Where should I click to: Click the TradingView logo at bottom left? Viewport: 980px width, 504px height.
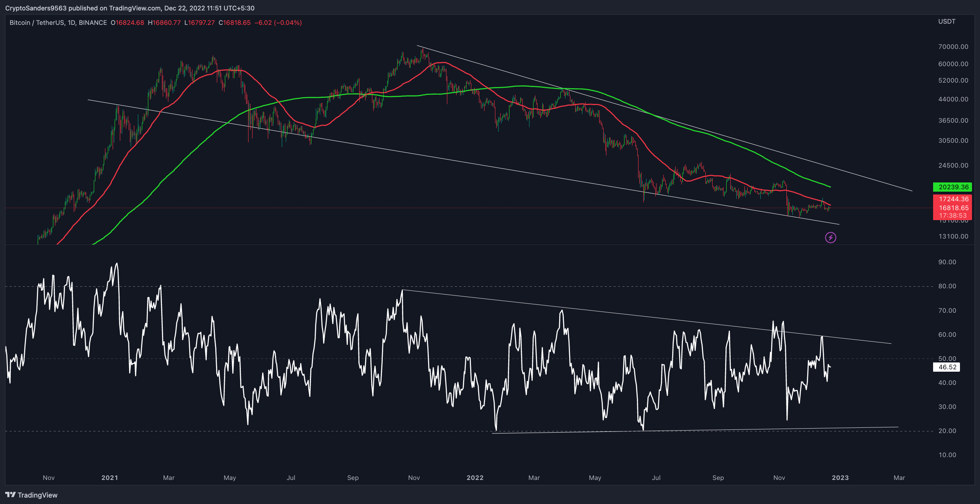tap(32, 495)
